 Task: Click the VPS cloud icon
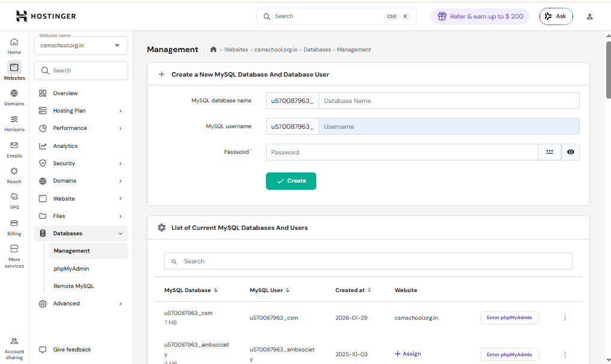[x=14, y=197]
